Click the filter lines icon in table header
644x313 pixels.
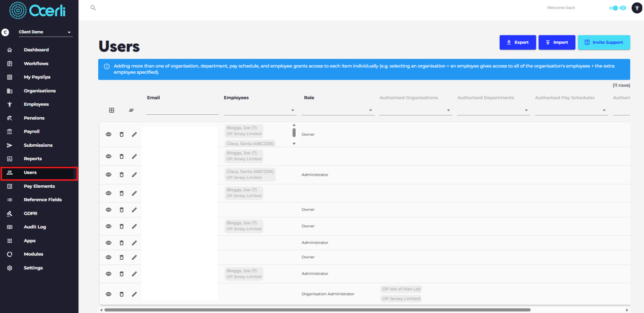point(131,110)
